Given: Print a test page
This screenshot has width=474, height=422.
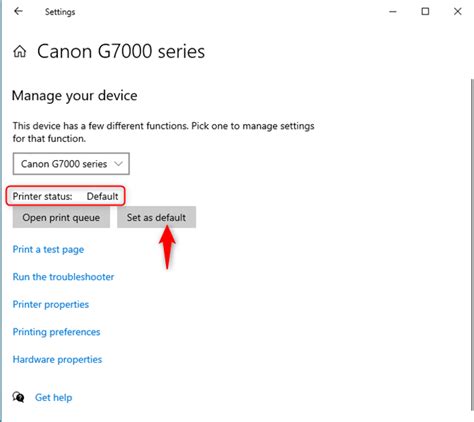Looking at the screenshot, I should [x=48, y=249].
